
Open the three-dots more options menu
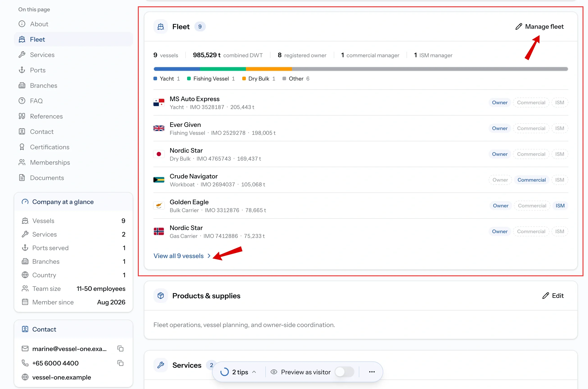372,372
